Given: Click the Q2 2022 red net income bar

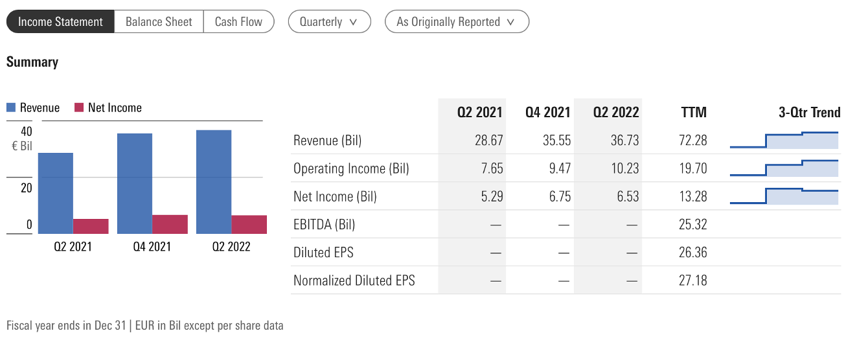Looking at the screenshot, I should (x=249, y=224).
